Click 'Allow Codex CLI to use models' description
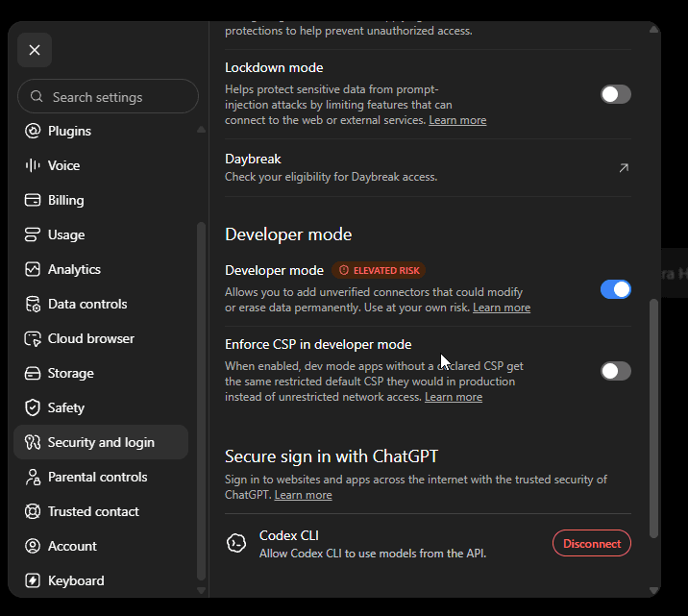 pyautogui.click(x=373, y=554)
